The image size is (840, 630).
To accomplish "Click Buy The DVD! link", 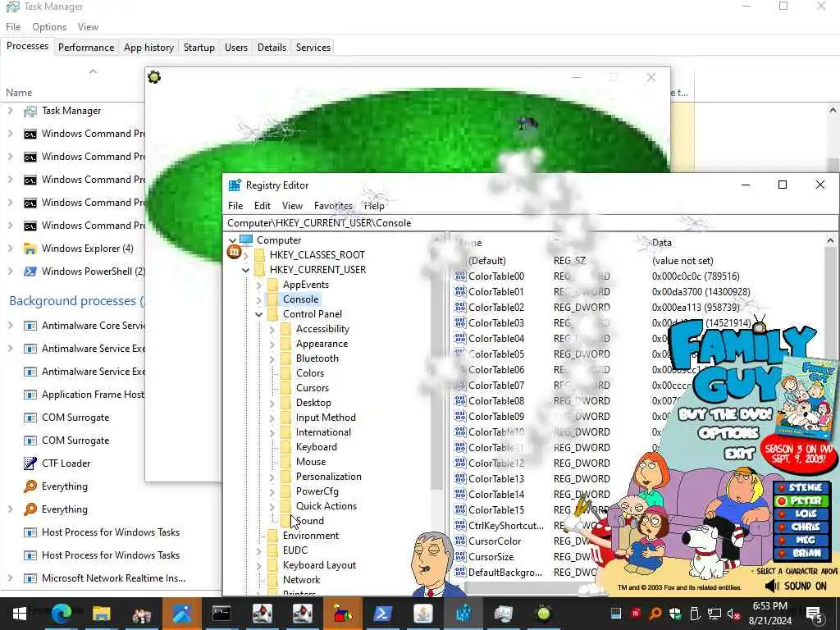I will [725, 414].
